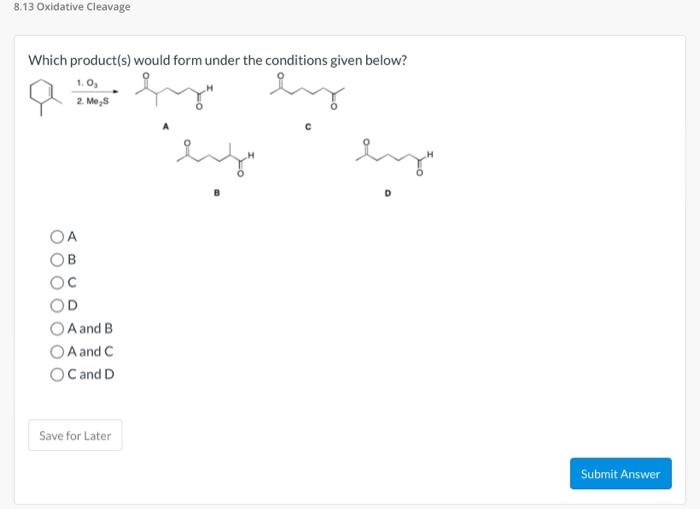Screen dimensions: 700x510
Task: Click the question text about products
Action: tap(217, 60)
